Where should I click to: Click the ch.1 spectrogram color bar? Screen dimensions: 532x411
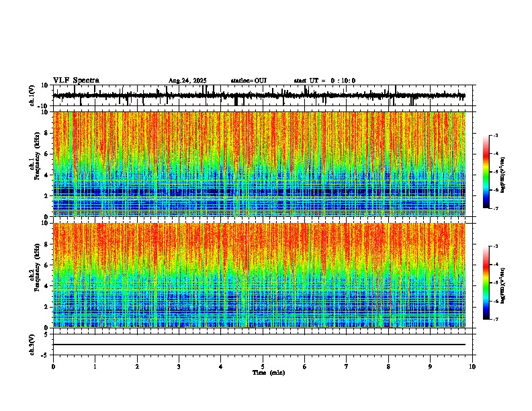[x=486, y=172]
